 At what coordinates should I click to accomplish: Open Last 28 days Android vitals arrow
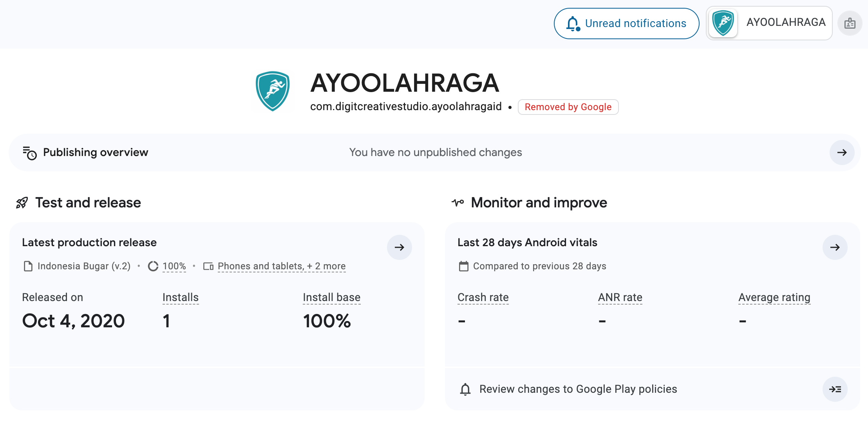coord(835,247)
